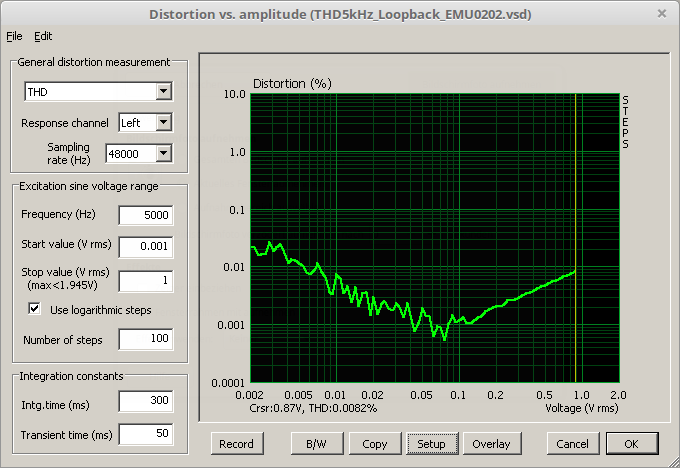
Task: Click the Number of steps field
Action: click(146, 340)
